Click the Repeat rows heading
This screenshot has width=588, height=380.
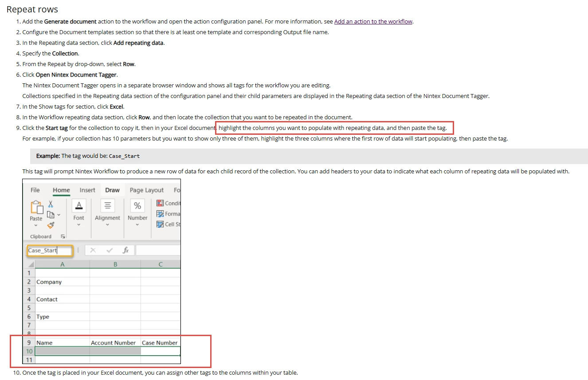coord(32,9)
